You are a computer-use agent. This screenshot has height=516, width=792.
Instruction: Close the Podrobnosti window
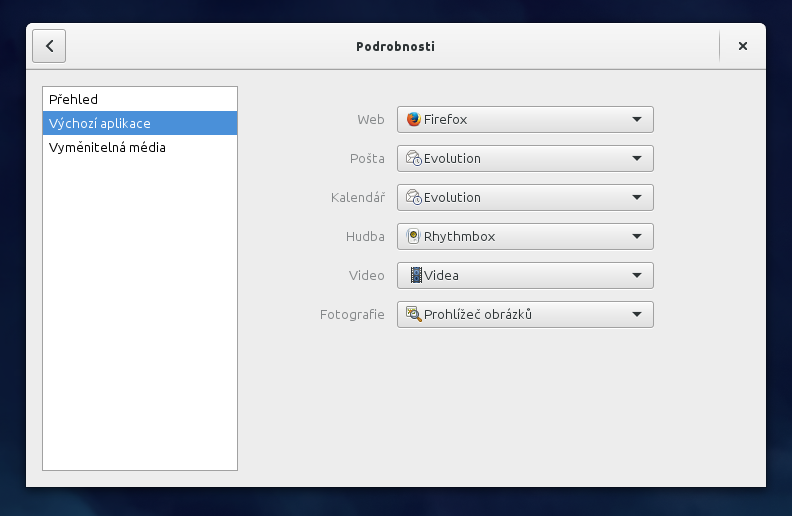743,46
